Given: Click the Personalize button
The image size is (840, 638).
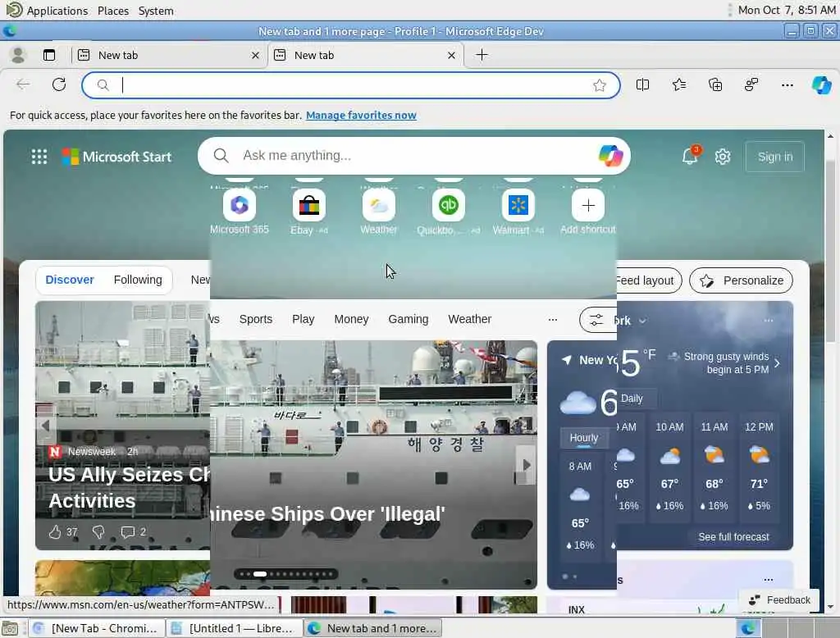Looking at the screenshot, I should [741, 280].
